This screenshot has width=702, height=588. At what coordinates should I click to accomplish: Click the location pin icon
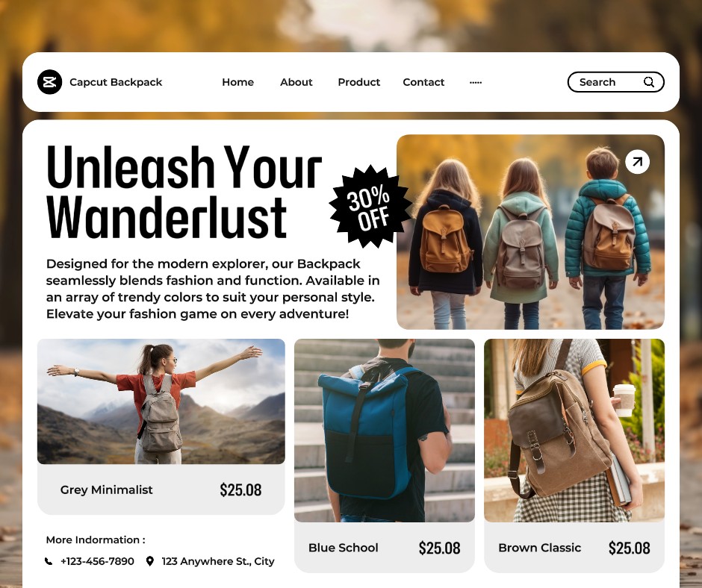[x=150, y=561]
